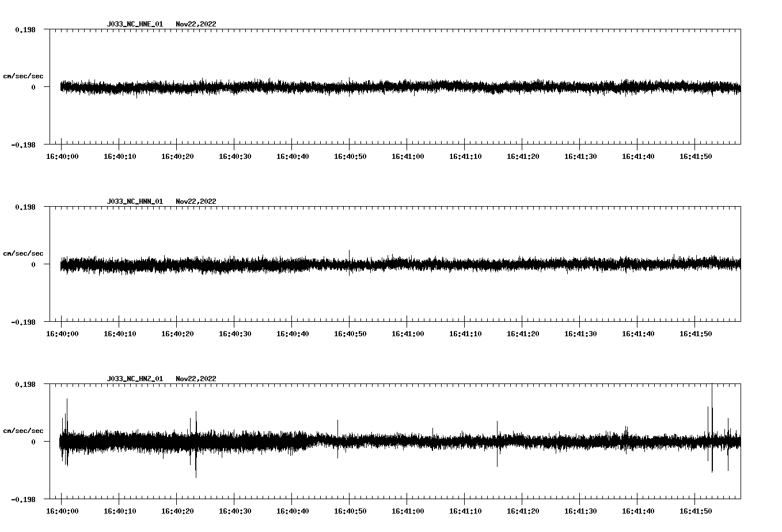Click the 16:41:00 time label on HNE plot
This screenshot has width=782, height=532.
coord(408,157)
